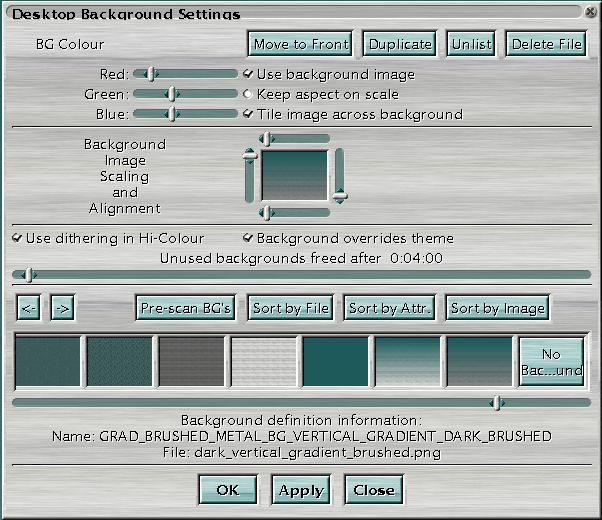Click the next background arrow button
Image resolution: width=602 pixels, height=520 pixels.
[62, 308]
